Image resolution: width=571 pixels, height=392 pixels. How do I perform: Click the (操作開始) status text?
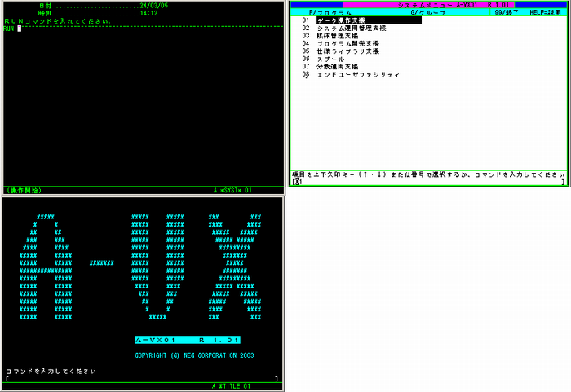pyautogui.click(x=24, y=191)
